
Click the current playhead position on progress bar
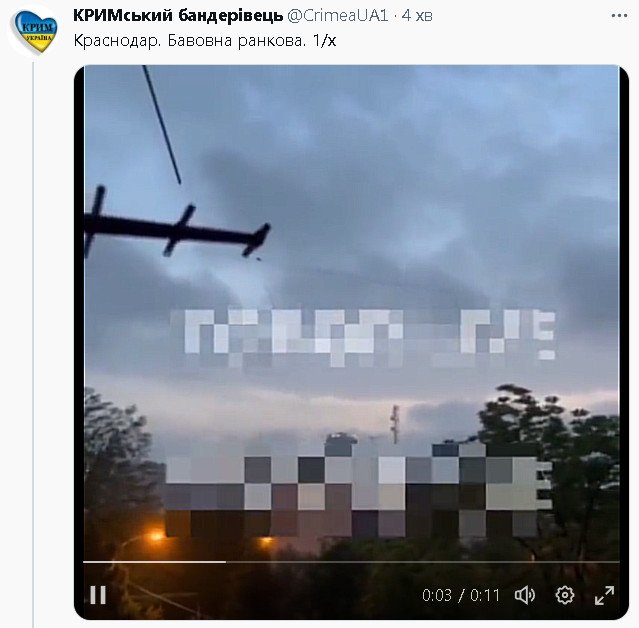coord(225,562)
